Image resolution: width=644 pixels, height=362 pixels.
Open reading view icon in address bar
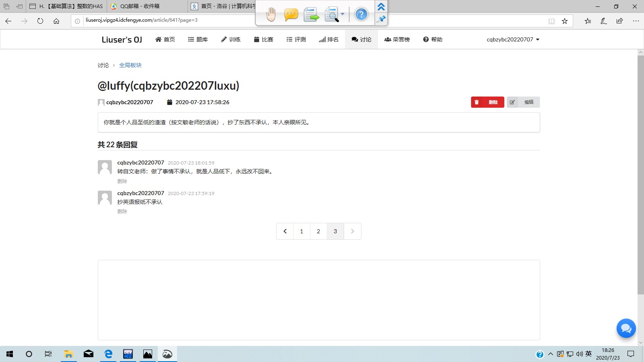click(551, 21)
